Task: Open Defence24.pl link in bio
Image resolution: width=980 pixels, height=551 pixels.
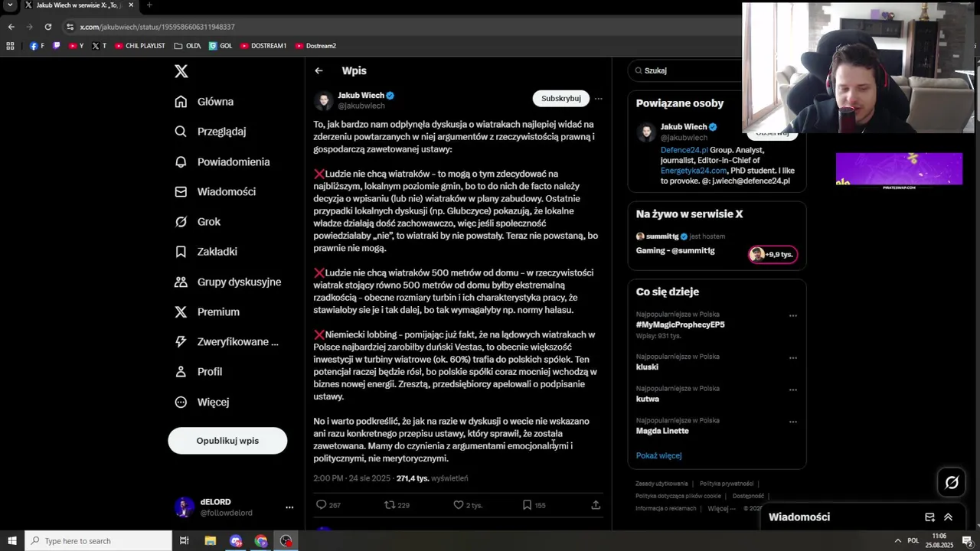Action: 684,150
